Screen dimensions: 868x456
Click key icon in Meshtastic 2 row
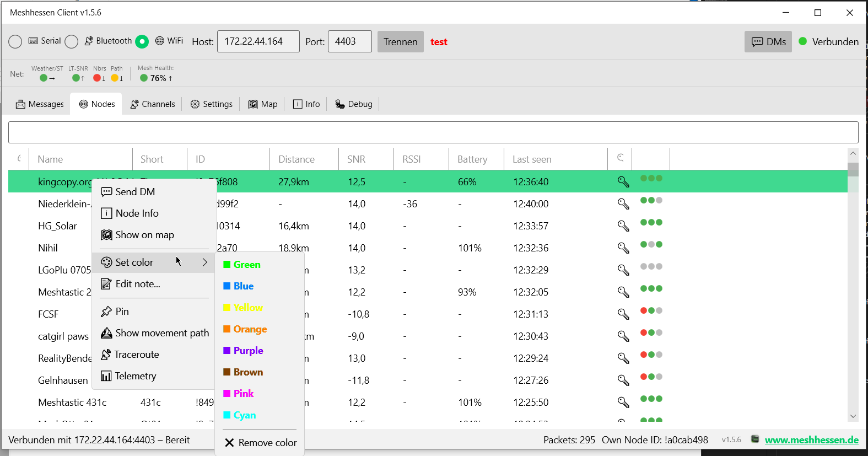(x=623, y=292)
